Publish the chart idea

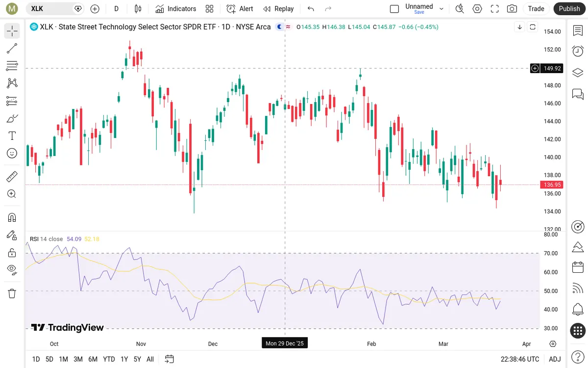tap(569, 8)
